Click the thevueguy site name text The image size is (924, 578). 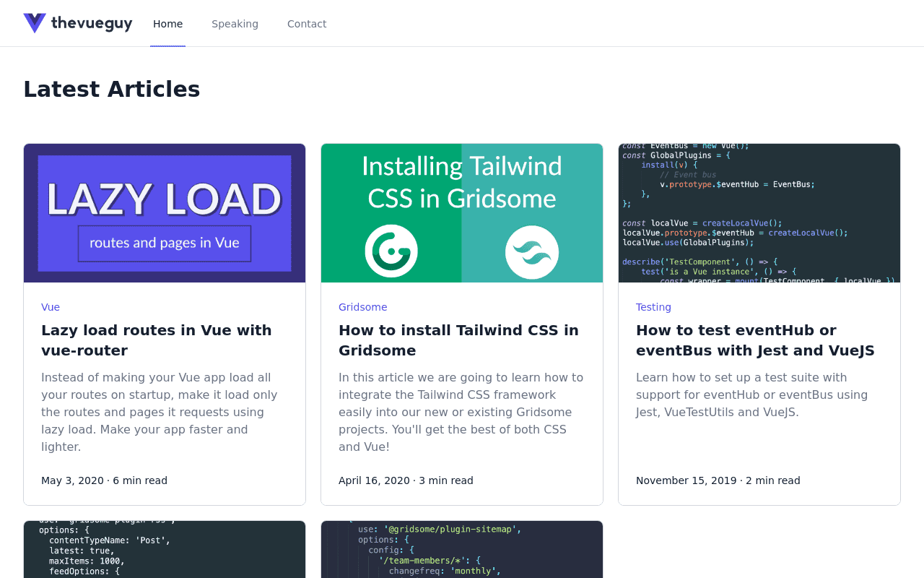click(92, 23)
